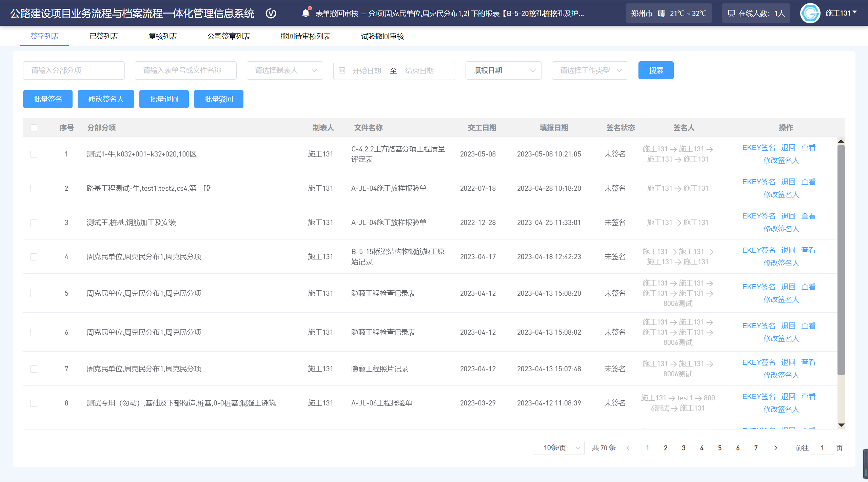This screenshot has width=868, height=482.
Task: Check the checkbox for row 7
Action: point(34,369)
